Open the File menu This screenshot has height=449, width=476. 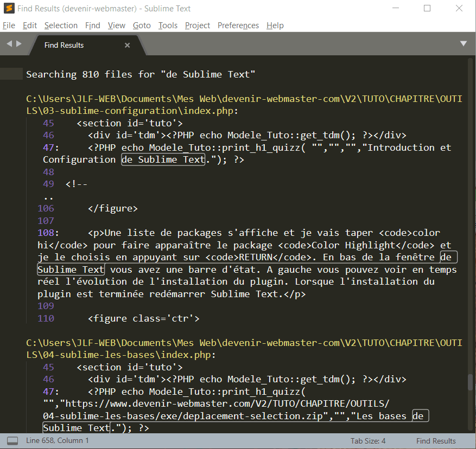tap(9, 25)
